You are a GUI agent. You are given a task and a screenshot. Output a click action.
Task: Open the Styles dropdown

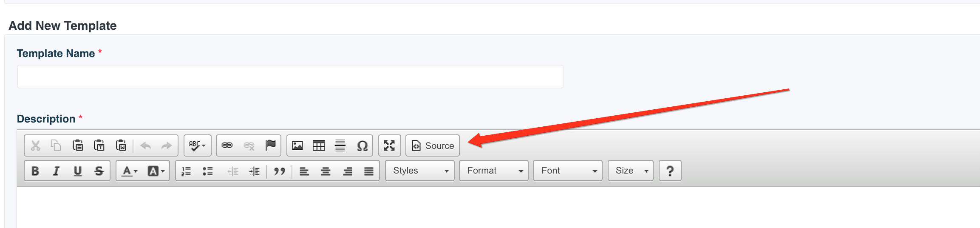420,171
